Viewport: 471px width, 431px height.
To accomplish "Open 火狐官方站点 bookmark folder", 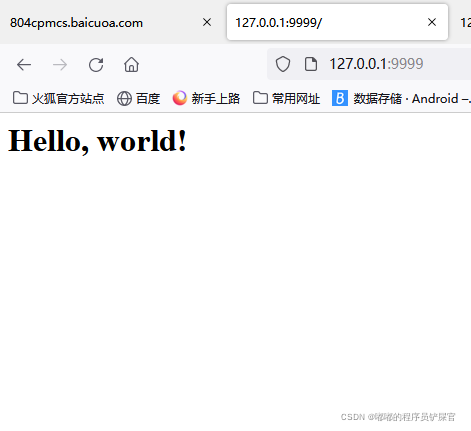I will [x=58, y=99].
